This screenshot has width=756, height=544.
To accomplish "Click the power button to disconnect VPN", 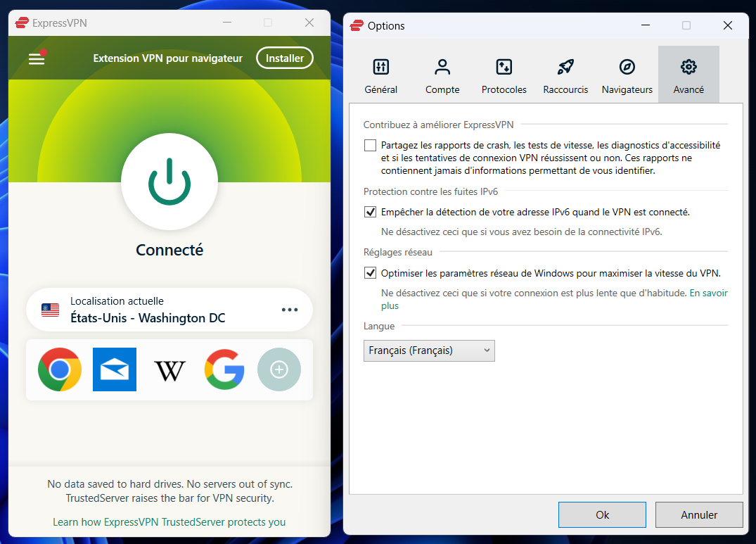I will [x=169, y=182].
